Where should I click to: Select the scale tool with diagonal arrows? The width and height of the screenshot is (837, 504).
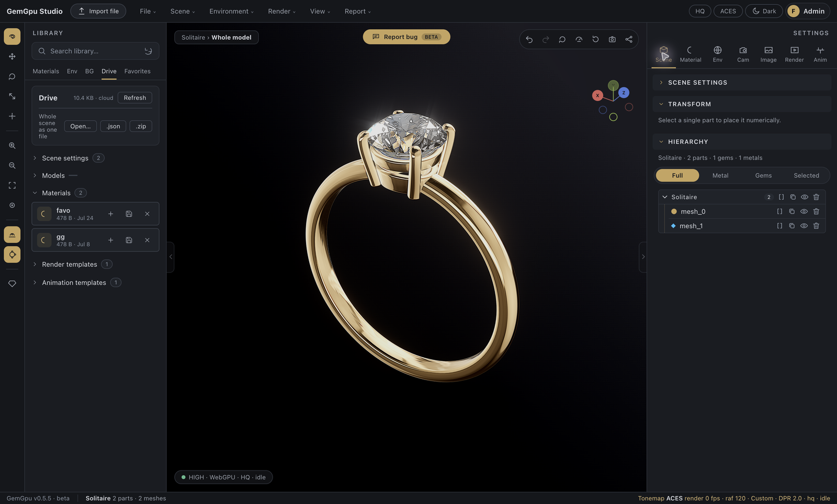click(12, 96)
